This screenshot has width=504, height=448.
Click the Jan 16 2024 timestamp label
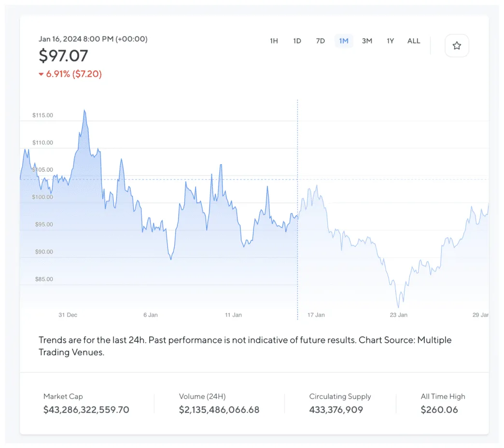93,39
